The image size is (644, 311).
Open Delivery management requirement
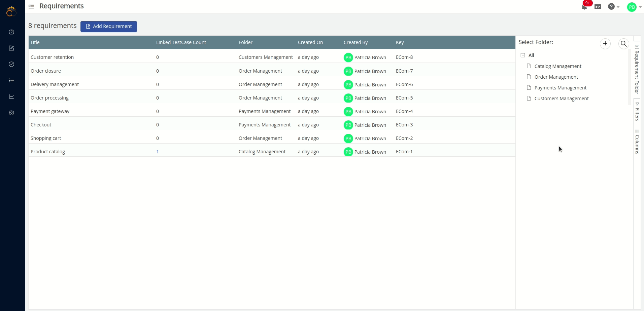55,84
